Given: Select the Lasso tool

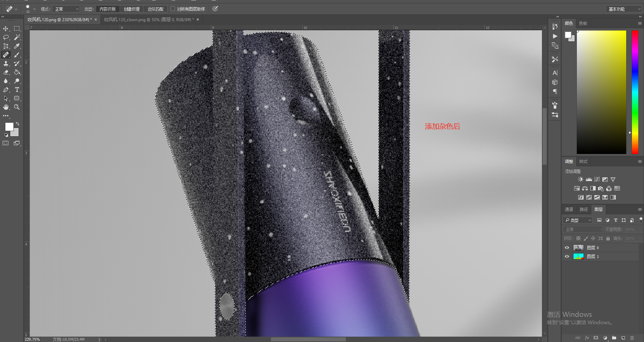Looking at the screenshot, I should [x=6, y=38].
